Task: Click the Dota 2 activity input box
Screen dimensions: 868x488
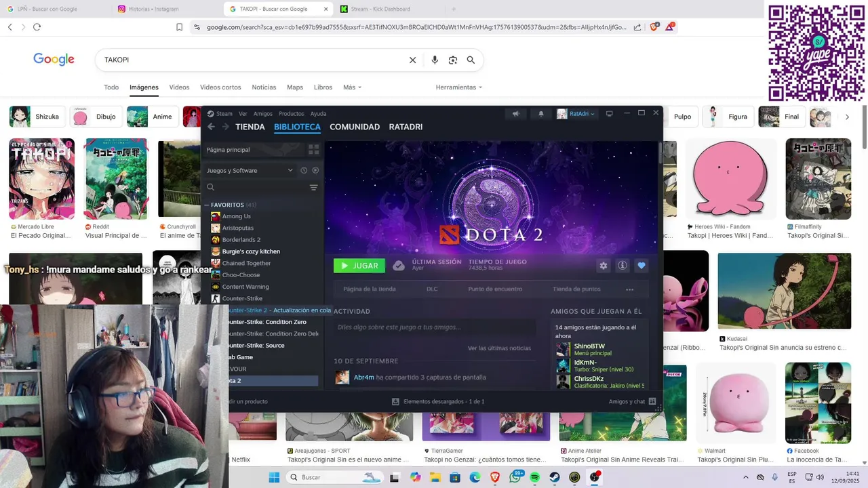Action: click(435, 327)
